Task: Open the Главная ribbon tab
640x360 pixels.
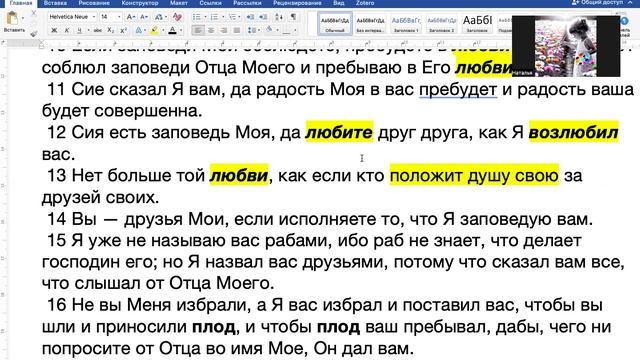Action: click(x=21, y=3)
